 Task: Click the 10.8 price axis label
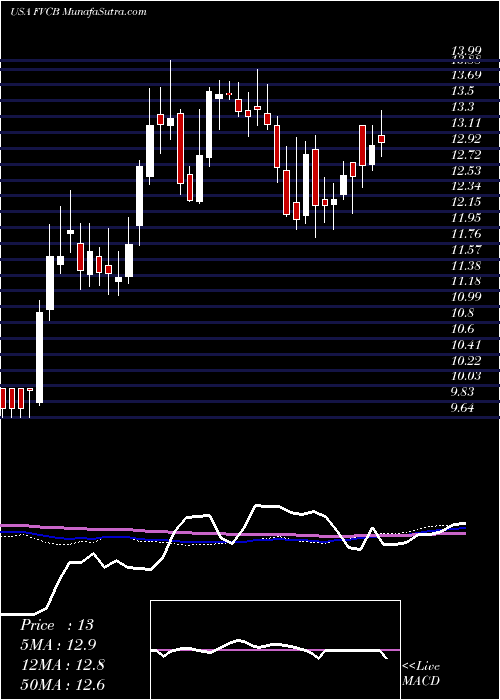pyautogui.click(x=462, y=313)
